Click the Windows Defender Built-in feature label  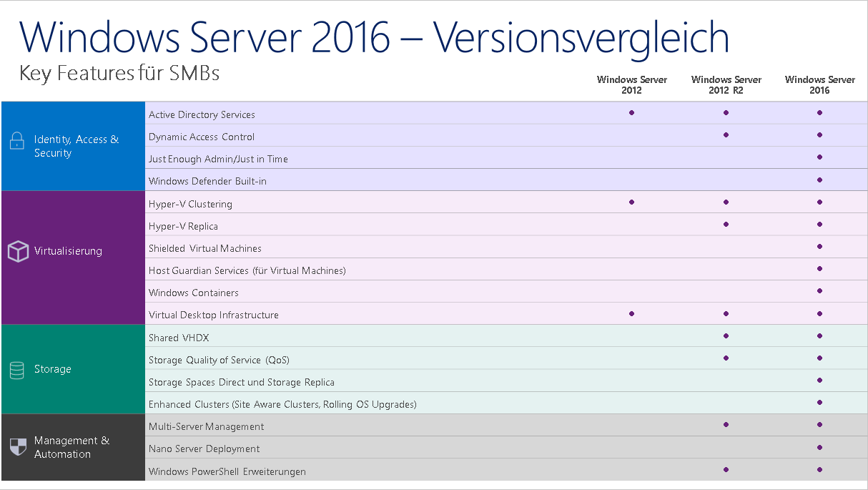point(207,181)
